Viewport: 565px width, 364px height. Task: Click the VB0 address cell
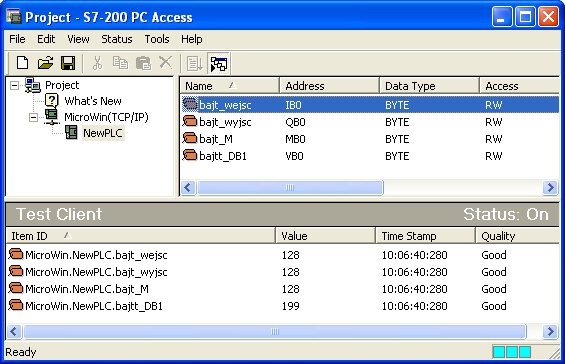click(294, 156)
